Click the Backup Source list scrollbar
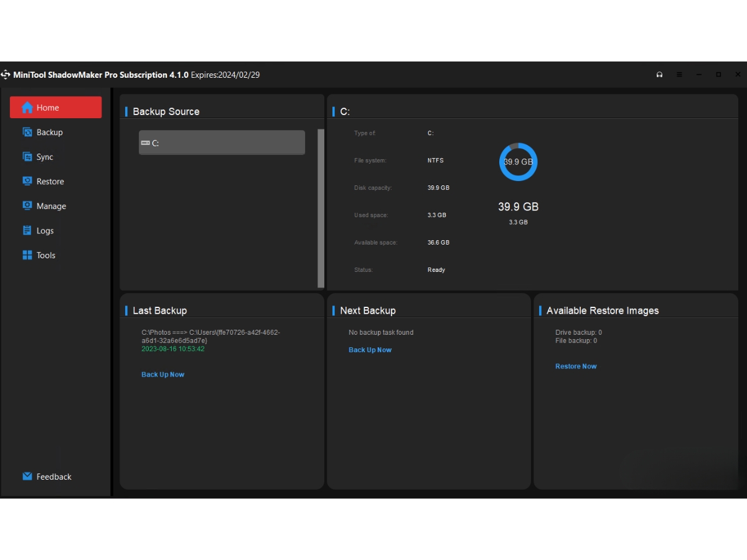Screen dimensions: 747x560 point(321,208)
